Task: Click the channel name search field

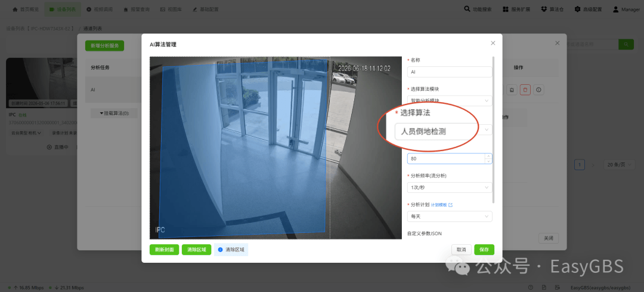Action: pyautogui.click(x=592, y=44)
